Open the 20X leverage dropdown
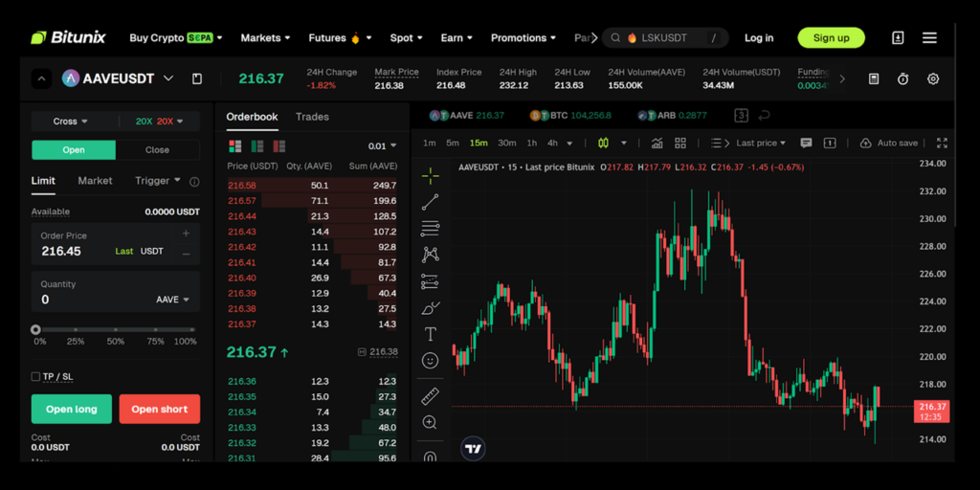This screenshot has width=980, height=490. [x=160, y=122]
